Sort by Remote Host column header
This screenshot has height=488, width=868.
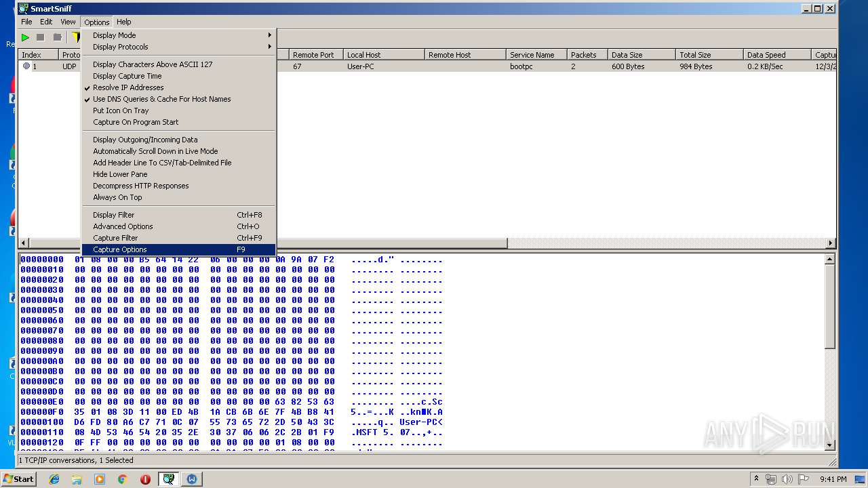click(x=465, y=55)
